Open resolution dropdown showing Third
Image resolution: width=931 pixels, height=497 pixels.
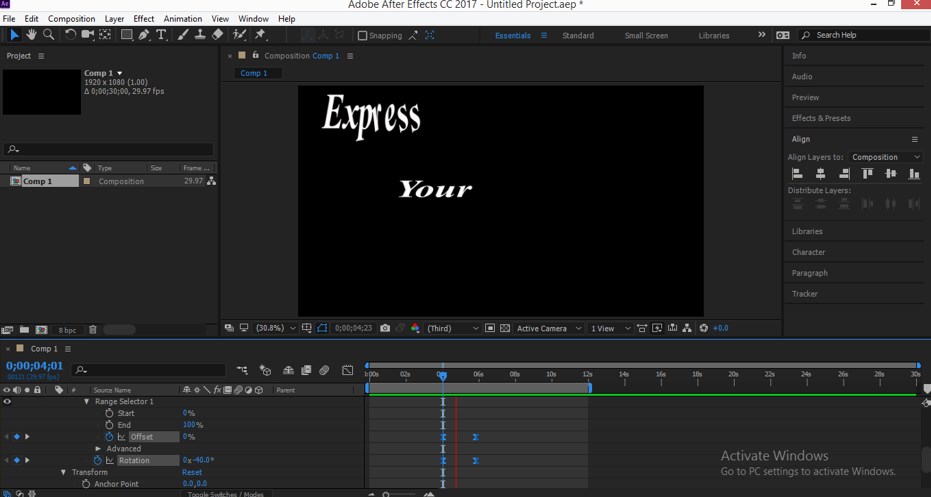pyautogui.click(x=452, y=328)
